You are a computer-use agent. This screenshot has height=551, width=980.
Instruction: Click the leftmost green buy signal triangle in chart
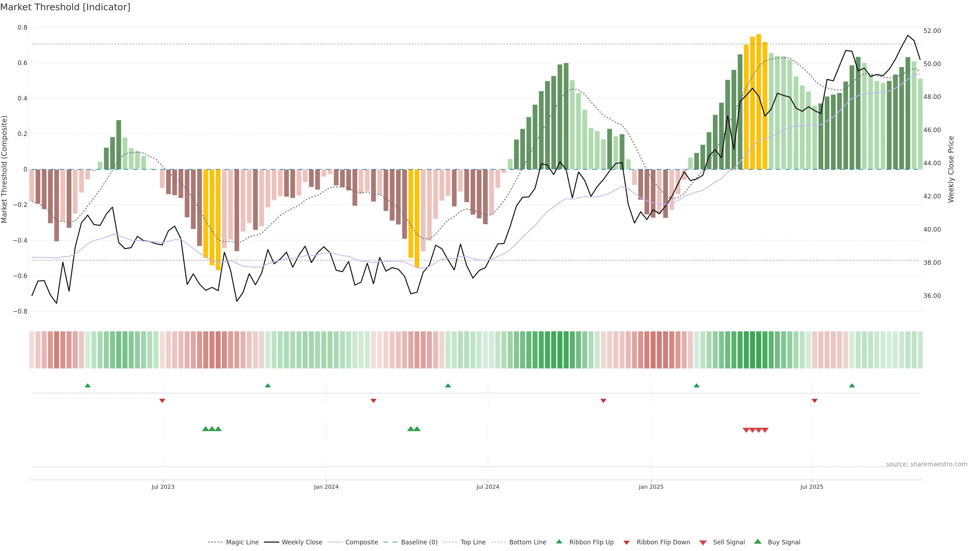[205, 429]
